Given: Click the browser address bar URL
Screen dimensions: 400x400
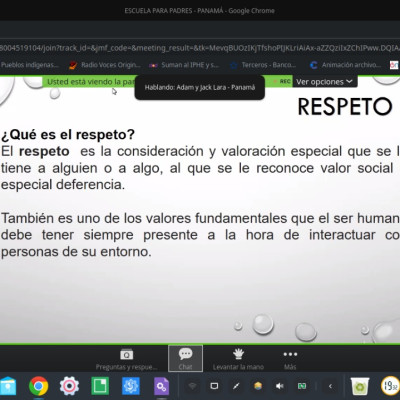Looking at the screenshot, I should click(x=200, y=48).
